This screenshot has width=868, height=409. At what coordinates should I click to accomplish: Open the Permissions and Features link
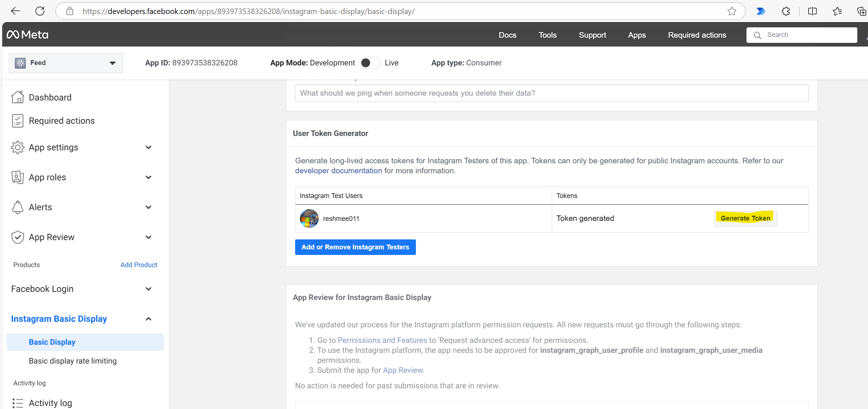(382, 340)
